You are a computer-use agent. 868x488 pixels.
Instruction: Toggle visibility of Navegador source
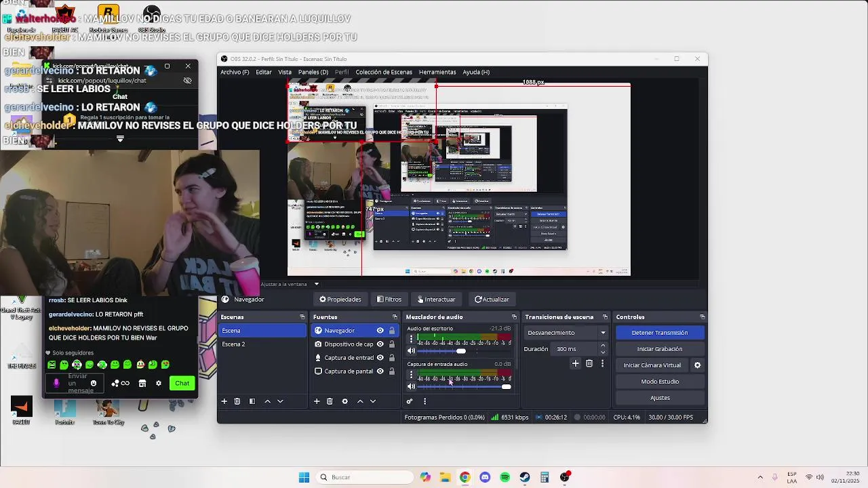coord(380,331)
